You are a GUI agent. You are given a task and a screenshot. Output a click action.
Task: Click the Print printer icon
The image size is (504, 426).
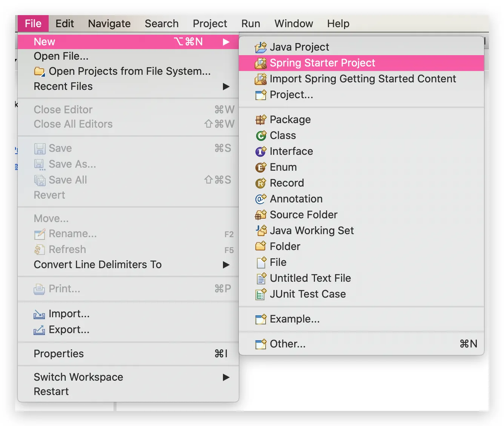(x=40, y=289)
